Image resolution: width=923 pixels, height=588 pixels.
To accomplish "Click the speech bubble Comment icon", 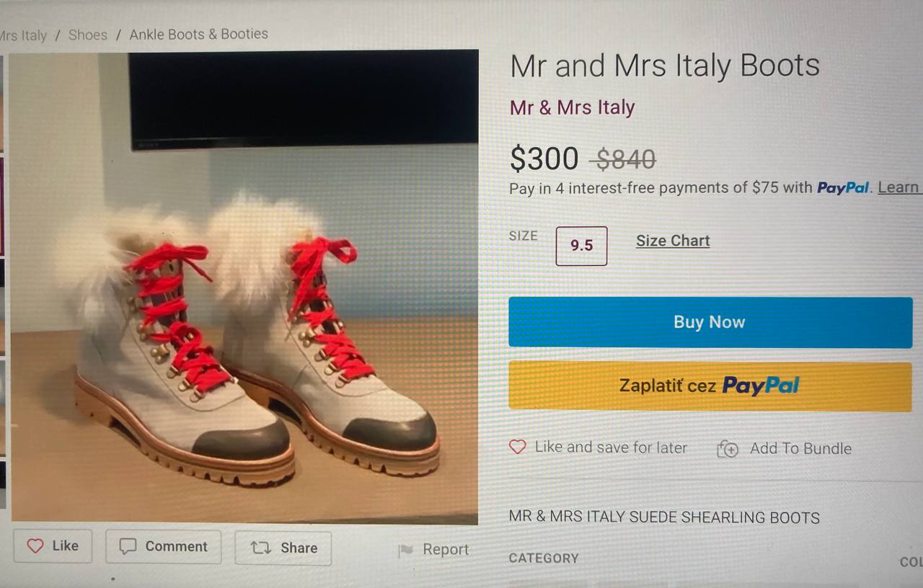I will [x=128, y=546].
